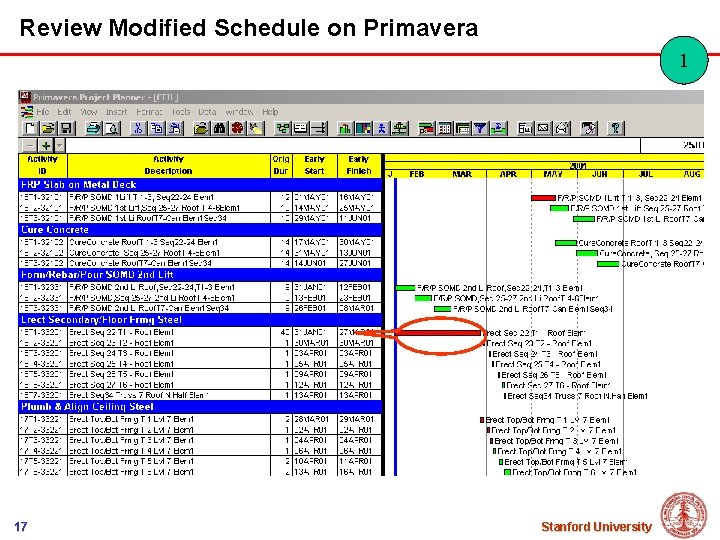This screenshot has width=720, height=540.
Task: Select the Cure Concrete group band
Action: tap(200, 230)
